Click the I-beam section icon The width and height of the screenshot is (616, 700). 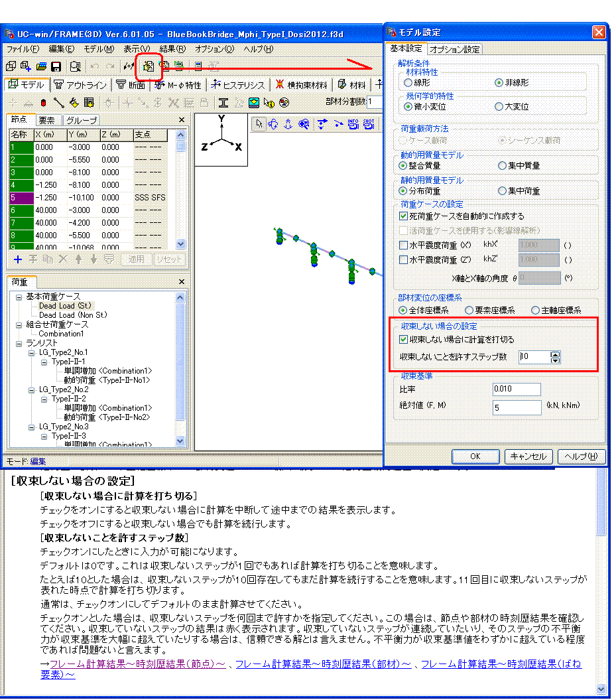(x=223, y=103)
